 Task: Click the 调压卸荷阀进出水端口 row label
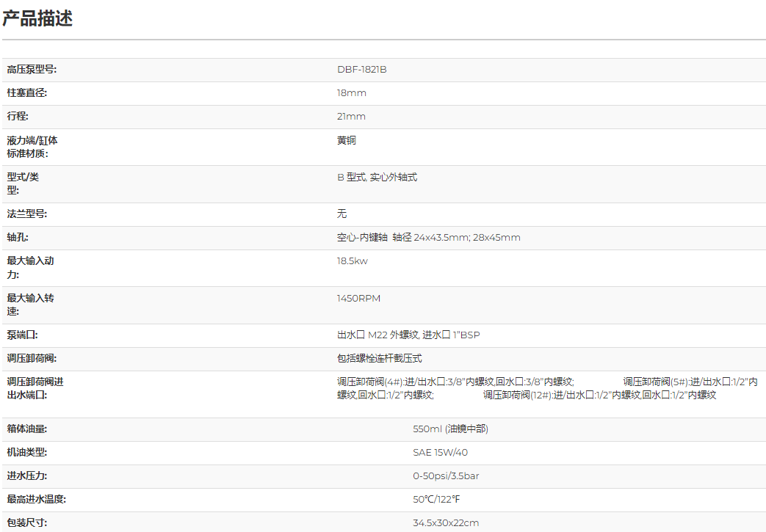pyautogui.click(x=35, y=388)
